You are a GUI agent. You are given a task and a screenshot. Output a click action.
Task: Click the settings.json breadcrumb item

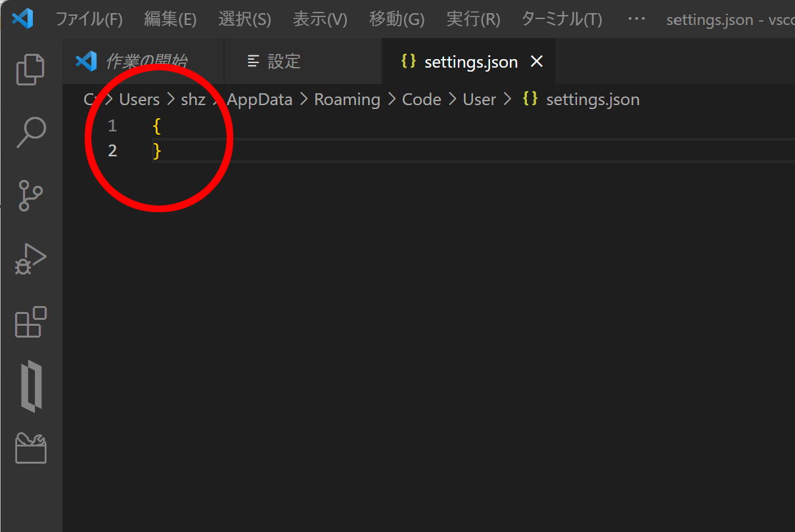[592, 100]
